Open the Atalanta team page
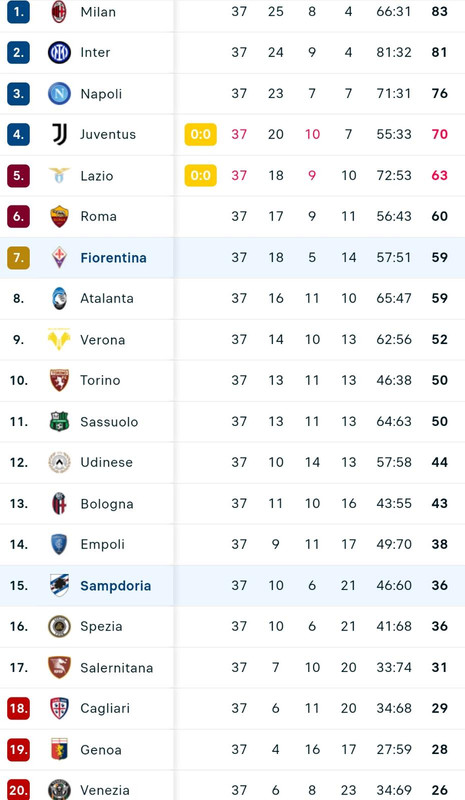 click(x=107, y=298)
